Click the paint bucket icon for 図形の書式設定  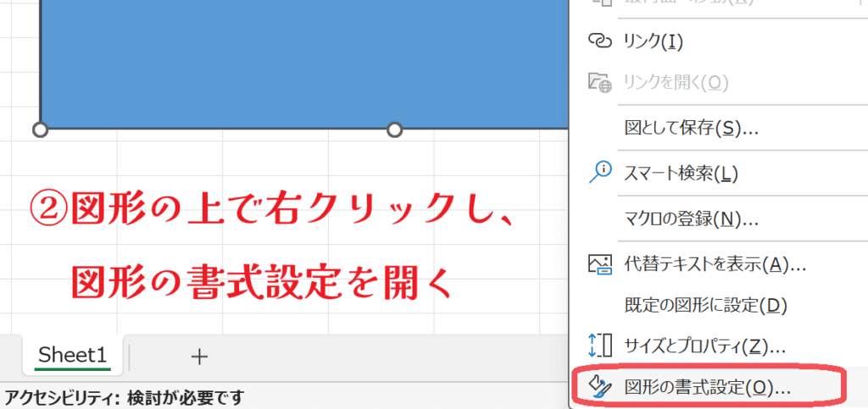tap(599, 387)
